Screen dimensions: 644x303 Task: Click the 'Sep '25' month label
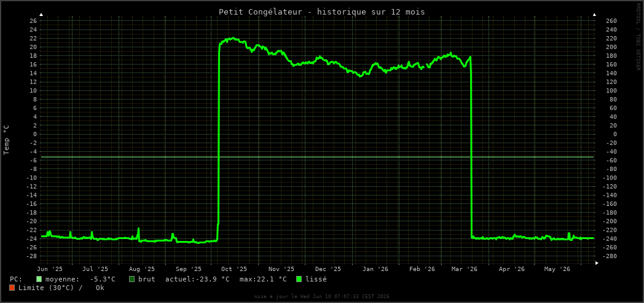click(x=188, y=269)
